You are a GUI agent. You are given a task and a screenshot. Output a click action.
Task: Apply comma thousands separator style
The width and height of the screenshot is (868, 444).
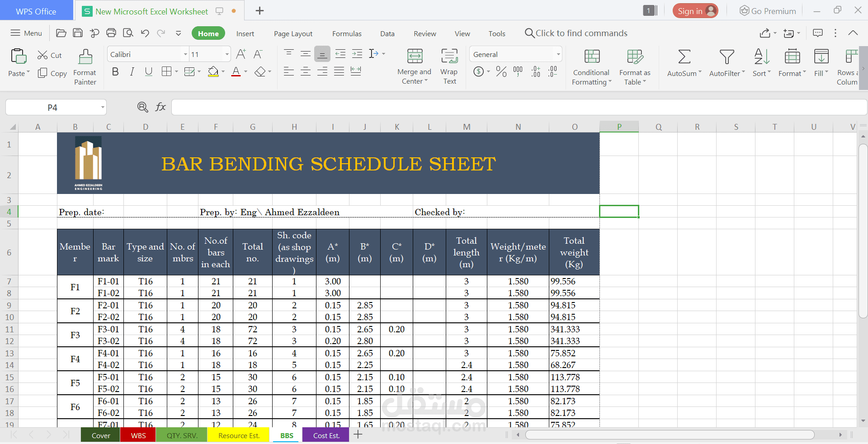coord(518,71)
